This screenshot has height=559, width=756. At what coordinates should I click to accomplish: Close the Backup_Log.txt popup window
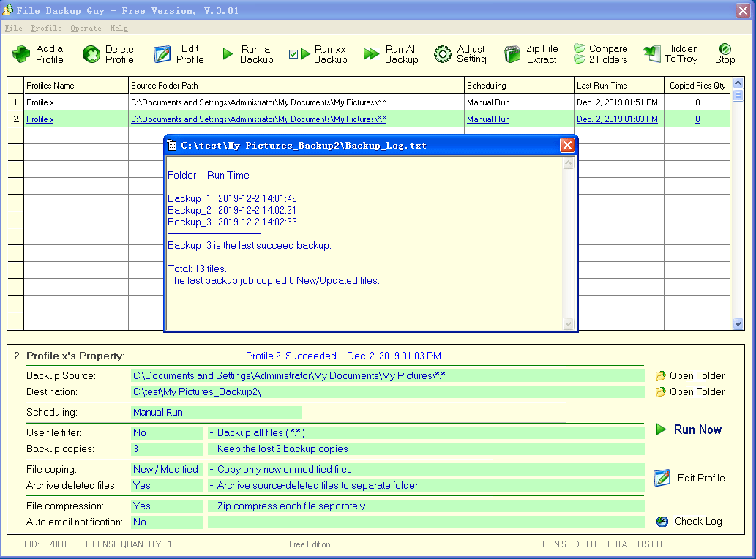click(x=567, y=145)
